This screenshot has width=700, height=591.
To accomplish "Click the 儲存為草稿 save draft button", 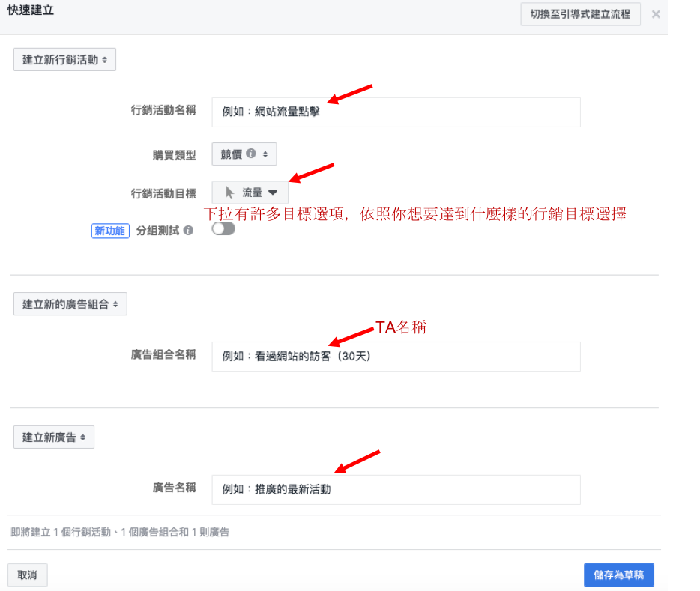I will 618,575.
